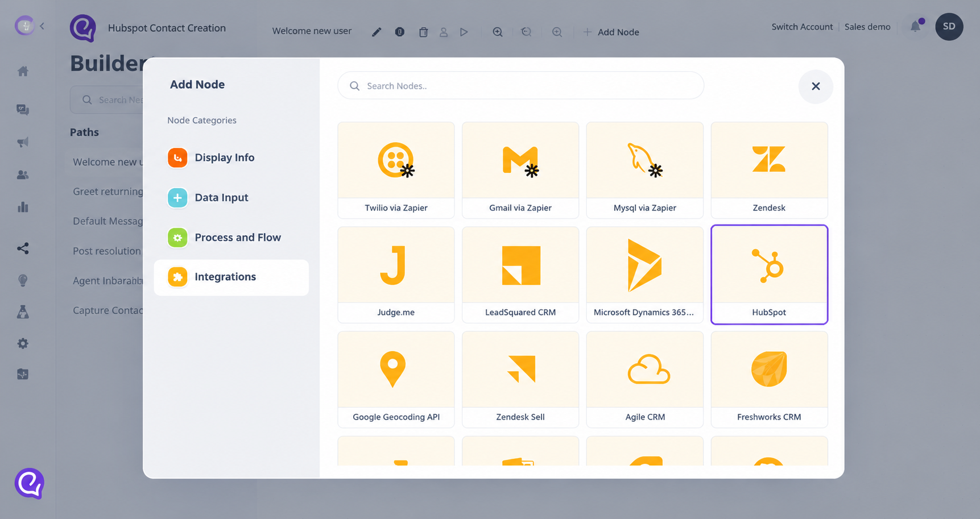This screenshot has width=980, height=519.
Task: Open the share-nodes builder sidebar icon
Action: point(23,248)
